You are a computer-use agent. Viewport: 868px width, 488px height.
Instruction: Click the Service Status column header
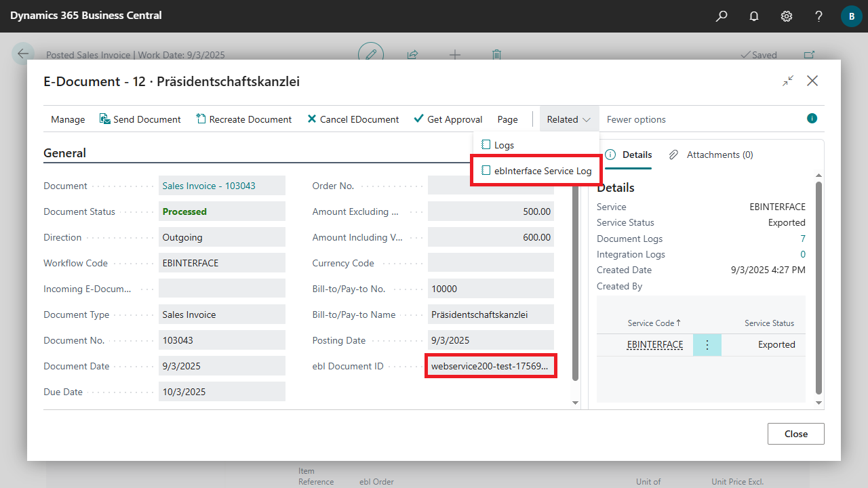769,323
